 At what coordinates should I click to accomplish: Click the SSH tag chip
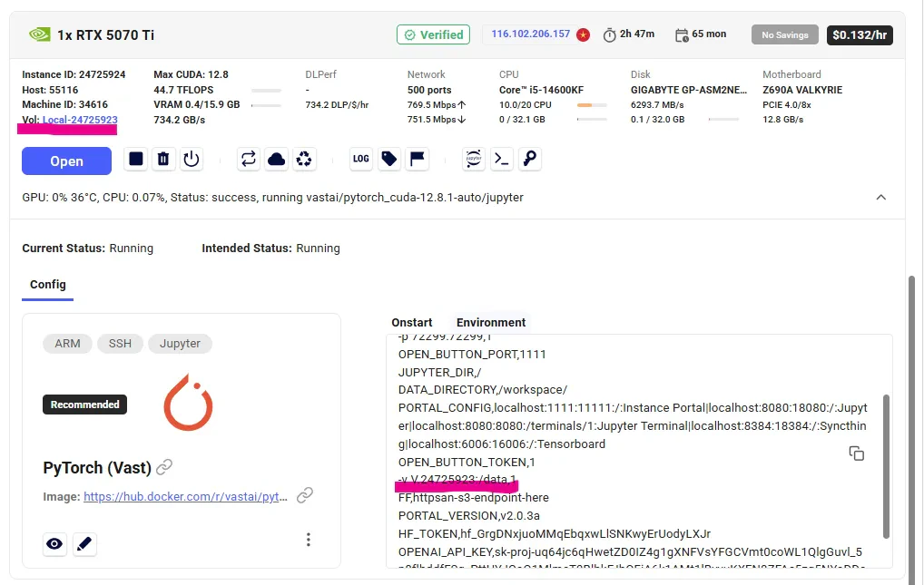coord(120,344)
